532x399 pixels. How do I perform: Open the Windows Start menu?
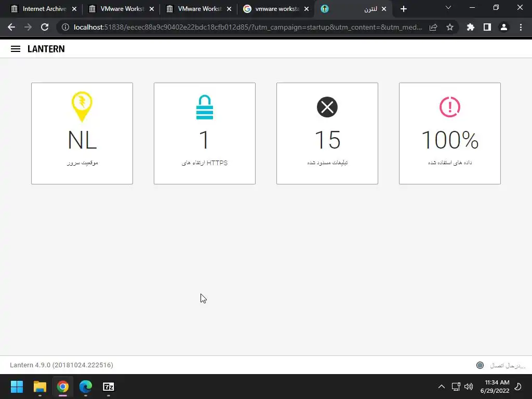pos(17,387)
